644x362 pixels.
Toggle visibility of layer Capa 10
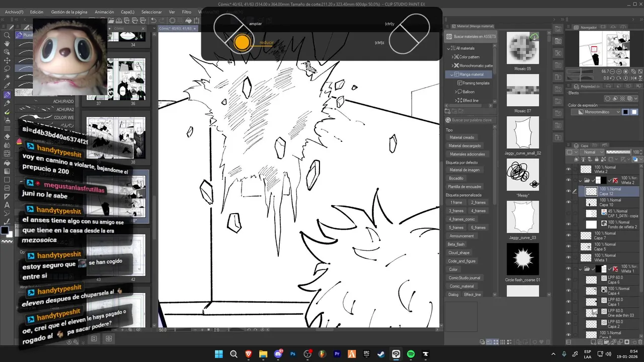click(x=569, y=202)
